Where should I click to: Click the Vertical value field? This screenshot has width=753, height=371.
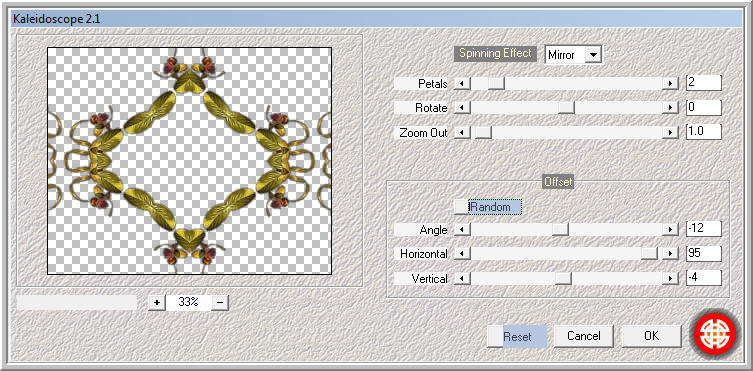(704, 277)
